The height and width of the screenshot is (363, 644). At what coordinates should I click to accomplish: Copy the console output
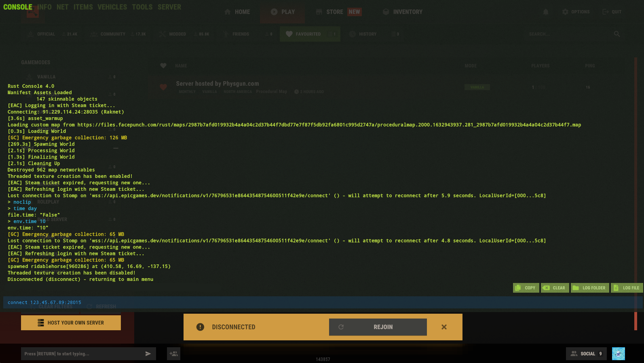tap(526, 288)
